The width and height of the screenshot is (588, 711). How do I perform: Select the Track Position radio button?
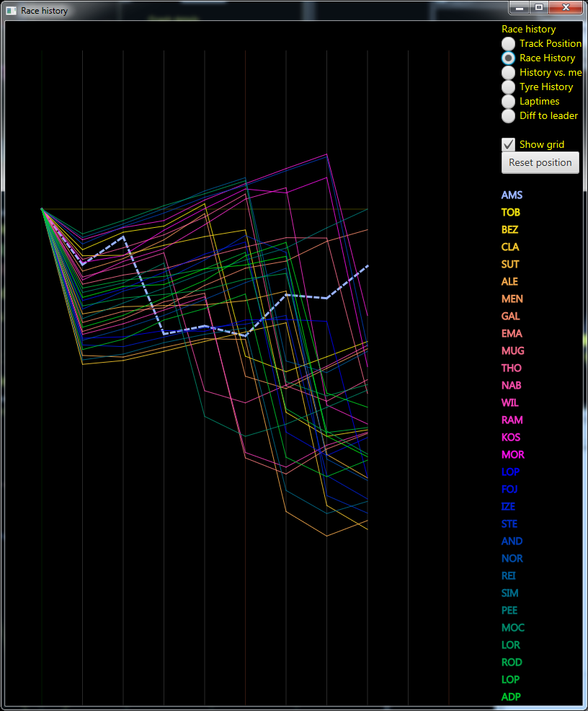coord(508,43)
